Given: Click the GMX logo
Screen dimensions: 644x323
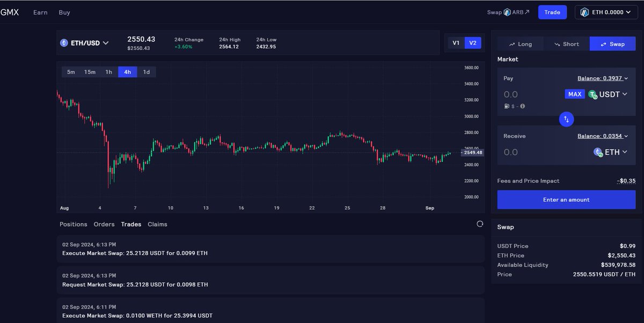Looking at the screenshot, I should pyautogui.click(x=9, y=12).
